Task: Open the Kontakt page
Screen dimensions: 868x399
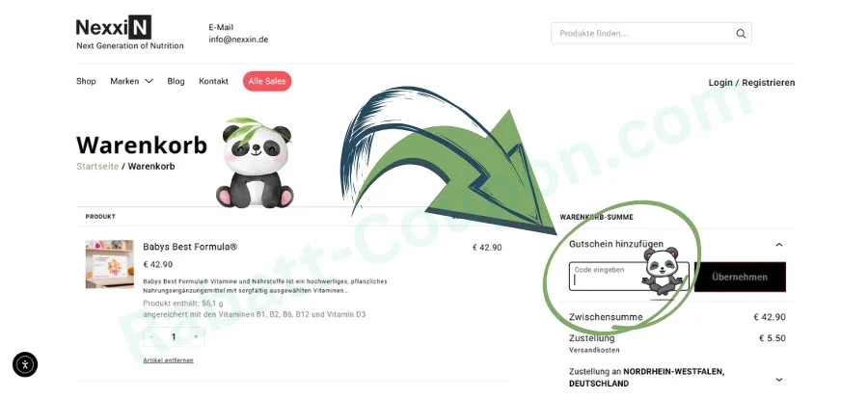Action: click(214, 81)
